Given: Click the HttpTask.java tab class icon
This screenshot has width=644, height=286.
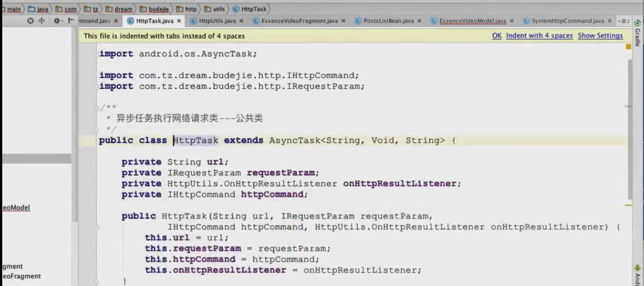Looking at the screenshot, I should click(131, 21).
